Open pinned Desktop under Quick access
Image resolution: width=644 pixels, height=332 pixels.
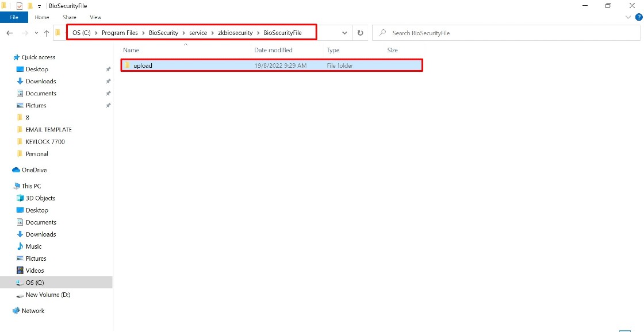(x=37, y=70)
